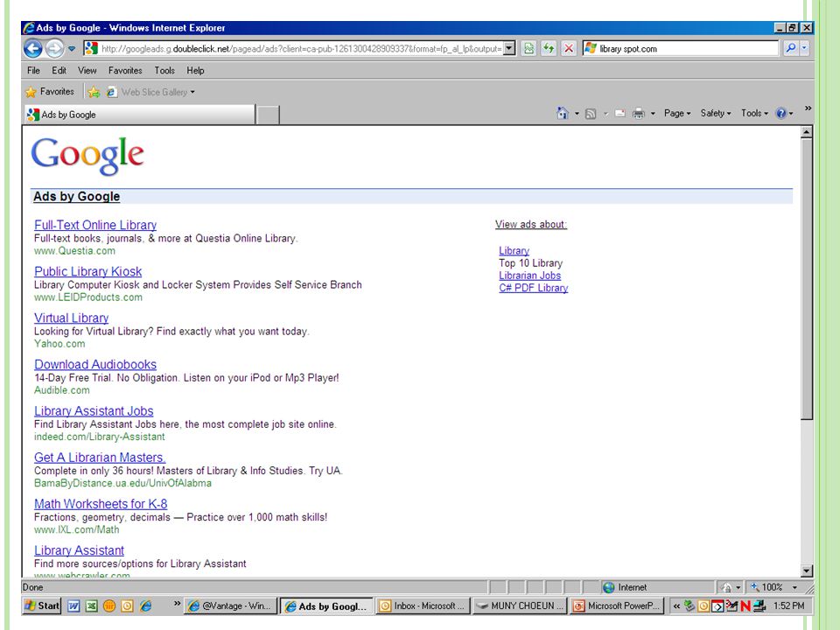Click the Home icon in command bar
840x630 pixels.
[562, 113]
